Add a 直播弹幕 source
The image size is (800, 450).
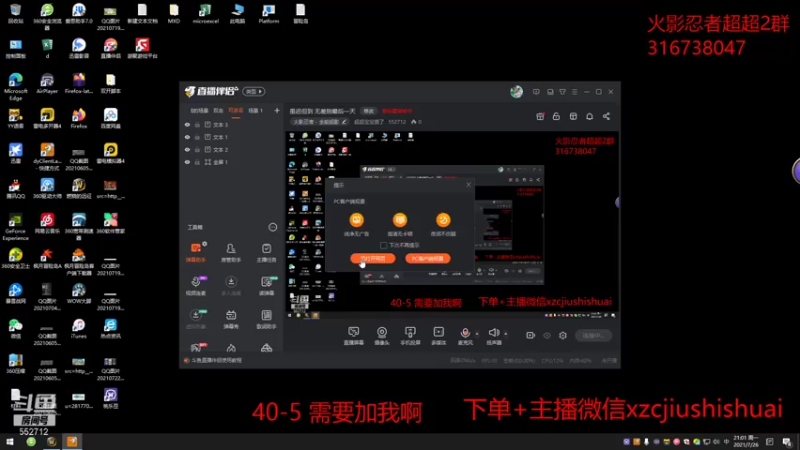353,336
